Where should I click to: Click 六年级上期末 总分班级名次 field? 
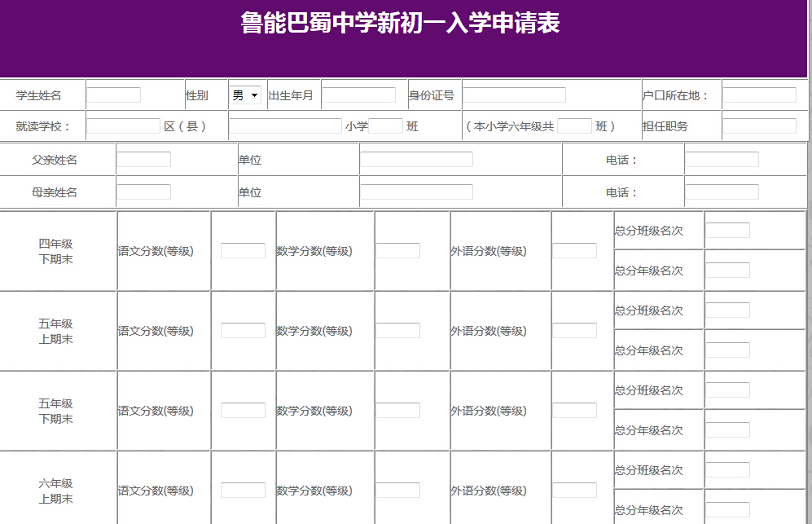727,470
